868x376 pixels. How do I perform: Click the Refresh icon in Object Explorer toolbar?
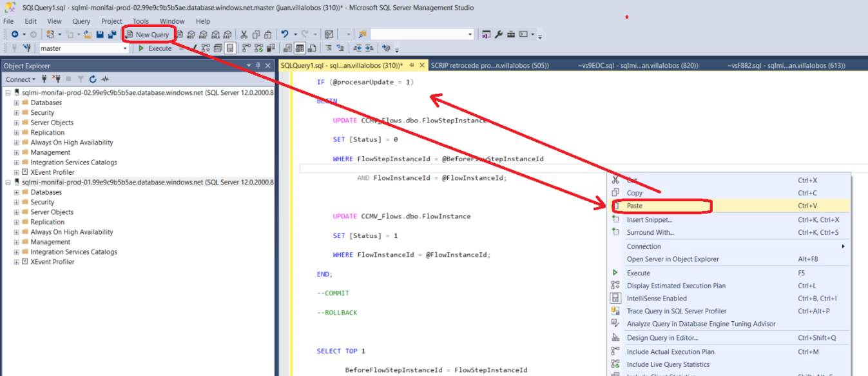pos(93,79)
